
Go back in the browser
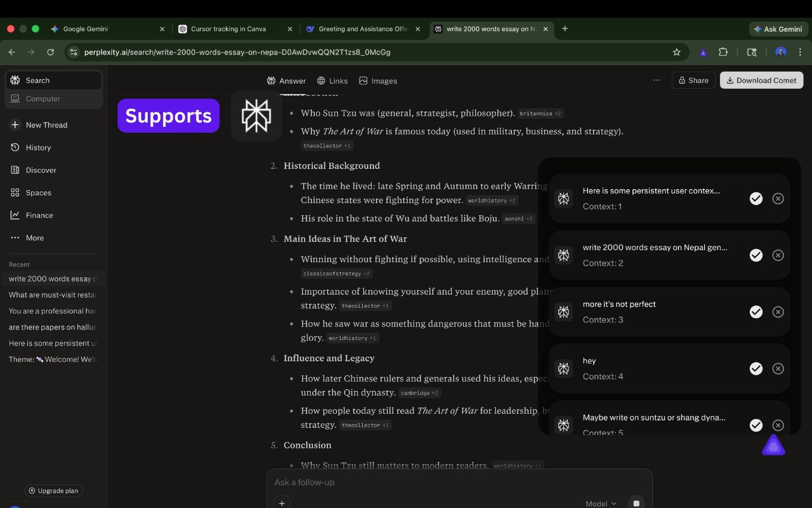tap(12, 52)
